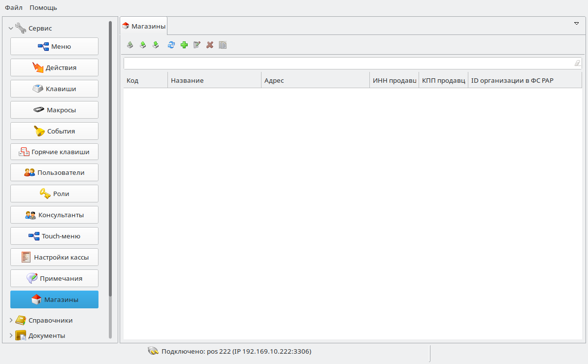Open the Действия section
The image size is (588, 364).
[54, 67]
